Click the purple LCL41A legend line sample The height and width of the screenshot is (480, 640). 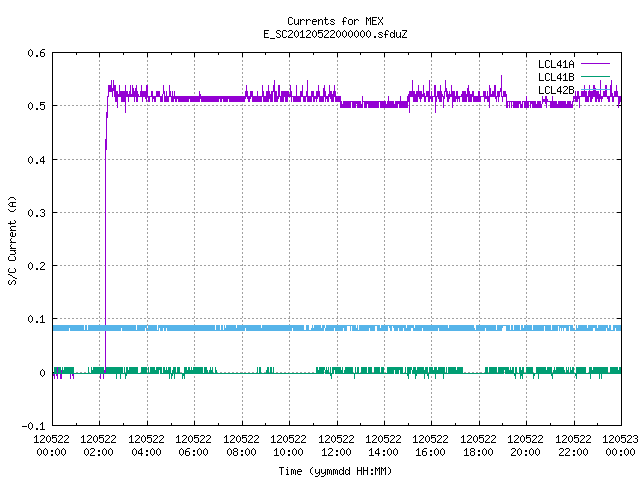tap(596, 64)
